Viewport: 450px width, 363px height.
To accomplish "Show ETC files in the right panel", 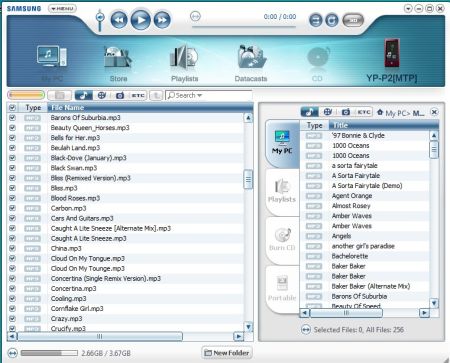I will (x=363, y=112).
